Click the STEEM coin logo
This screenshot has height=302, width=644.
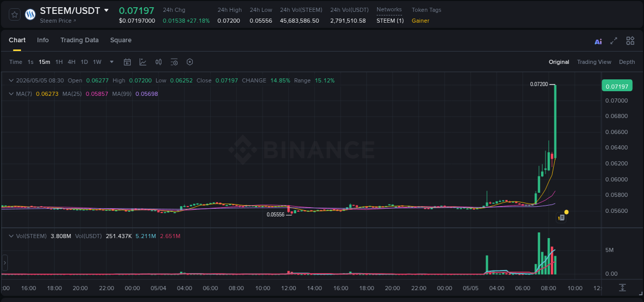[30, 14]
